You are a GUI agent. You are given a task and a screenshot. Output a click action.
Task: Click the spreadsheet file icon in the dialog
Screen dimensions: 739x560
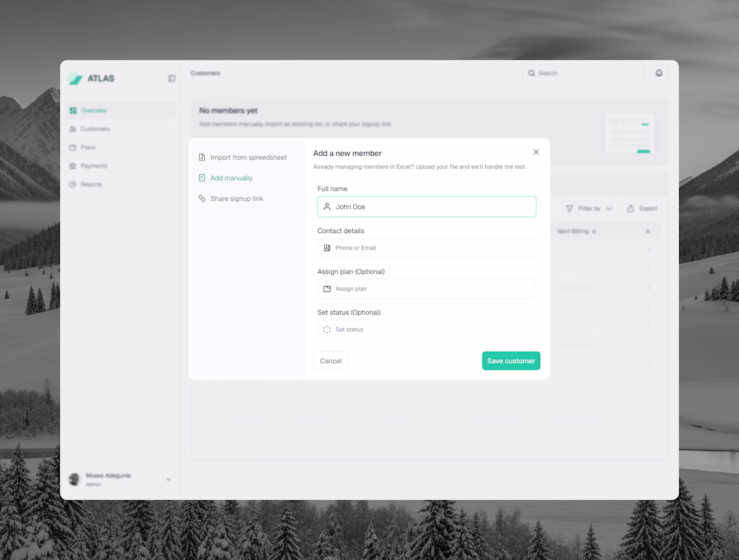click(202, 157)
